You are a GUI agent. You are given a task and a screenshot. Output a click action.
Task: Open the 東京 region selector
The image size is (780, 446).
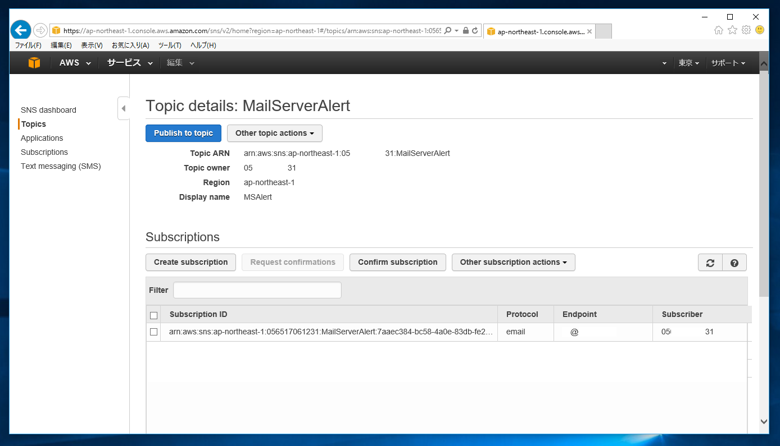click(689, 63)
